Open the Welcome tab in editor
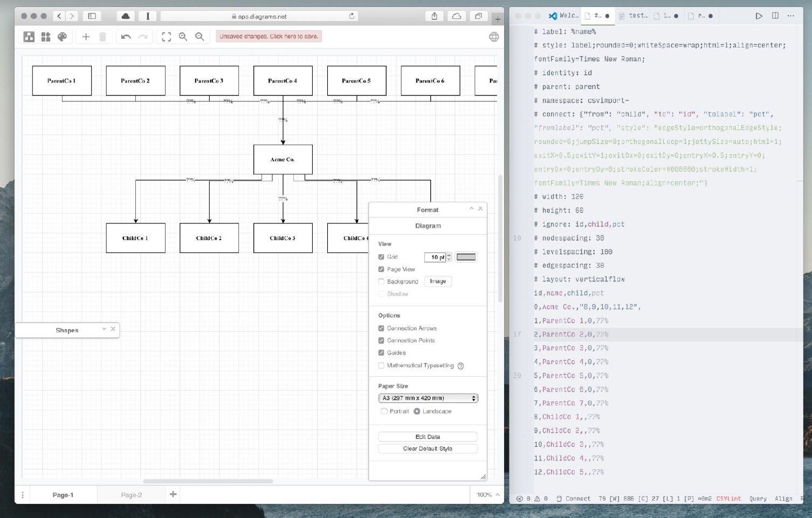Image resolution: width=812 pixels, height=518 pixels. [x=564, y=16]
